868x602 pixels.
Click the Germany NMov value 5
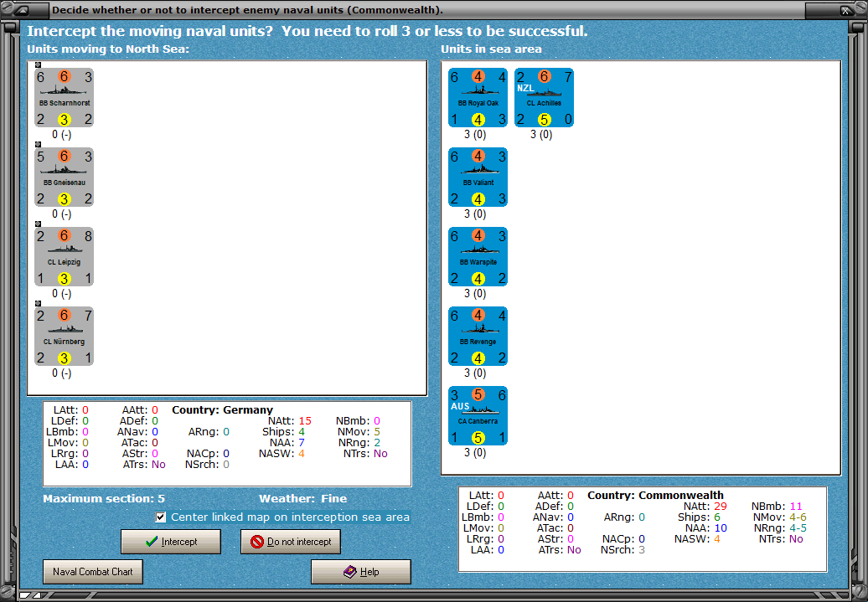pos(377,431)
